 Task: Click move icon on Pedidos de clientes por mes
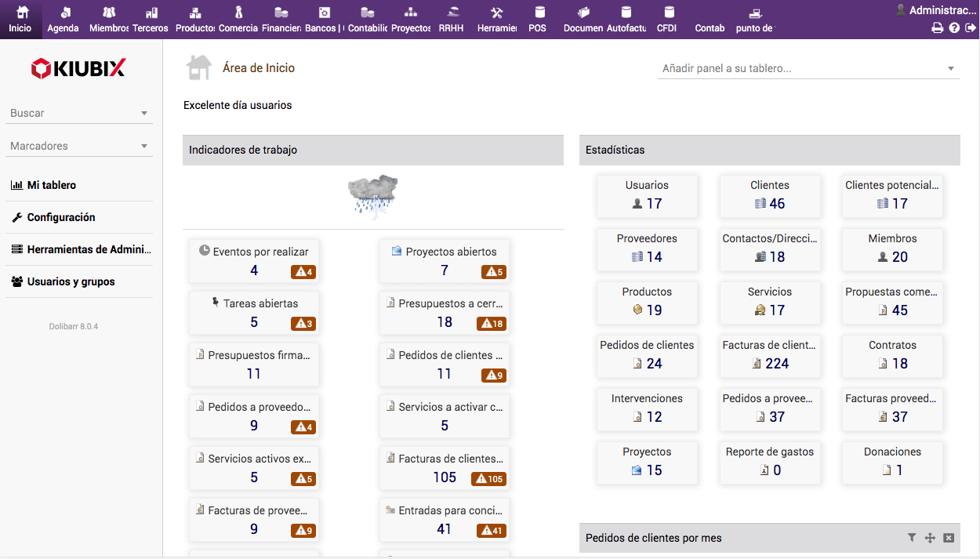(930, 538)
